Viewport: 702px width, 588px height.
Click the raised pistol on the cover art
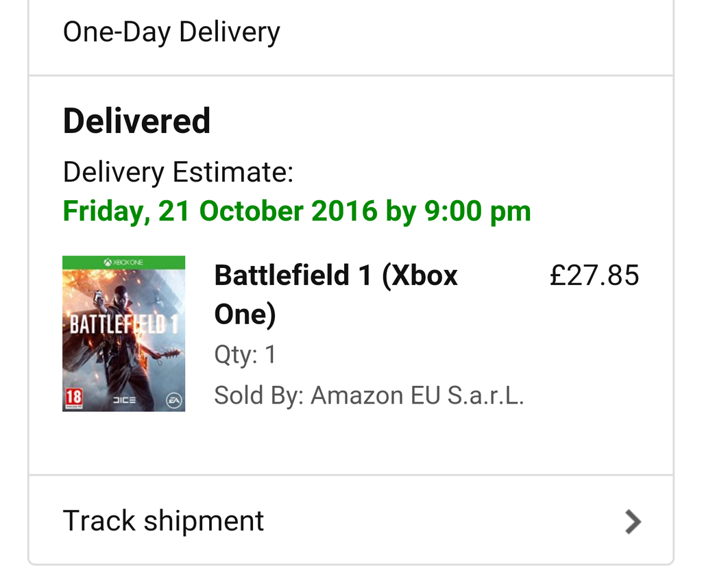[x=97, y=296]
